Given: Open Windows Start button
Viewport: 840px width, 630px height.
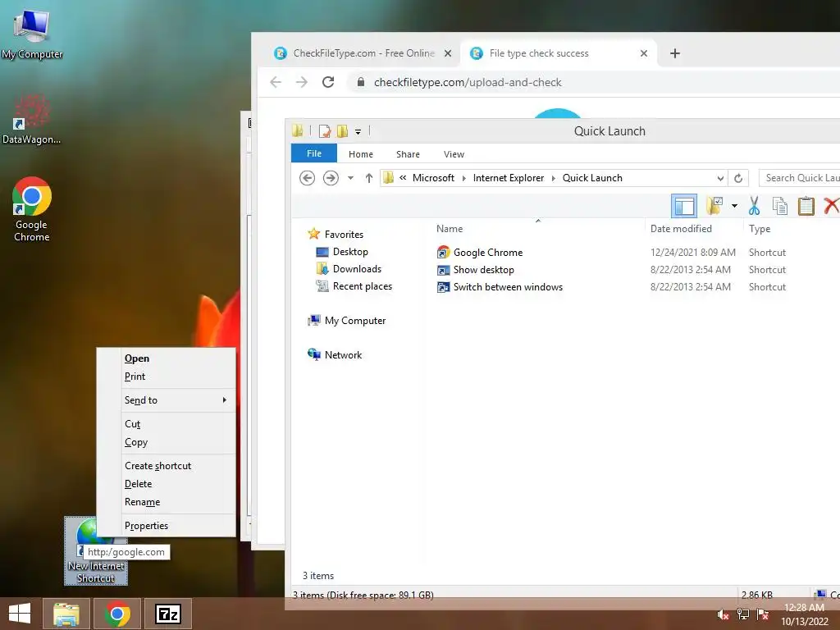Looking at the screenshot, I should click(20, 614).
